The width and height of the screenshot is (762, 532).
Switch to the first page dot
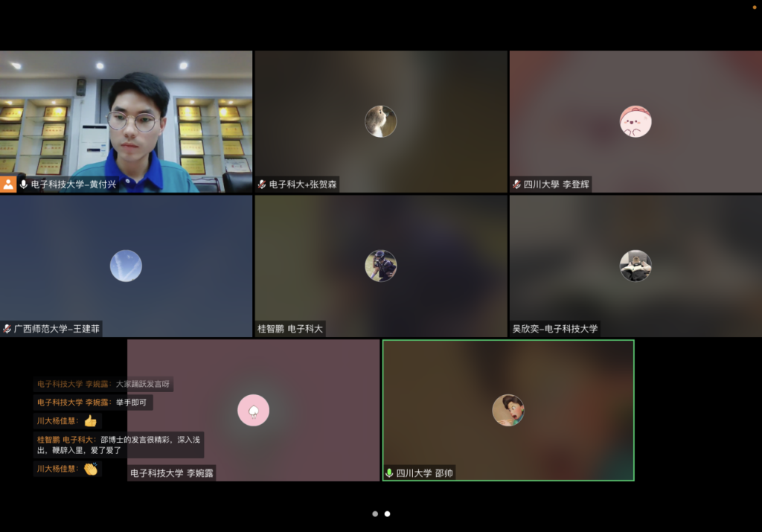(x=375, y=513)
